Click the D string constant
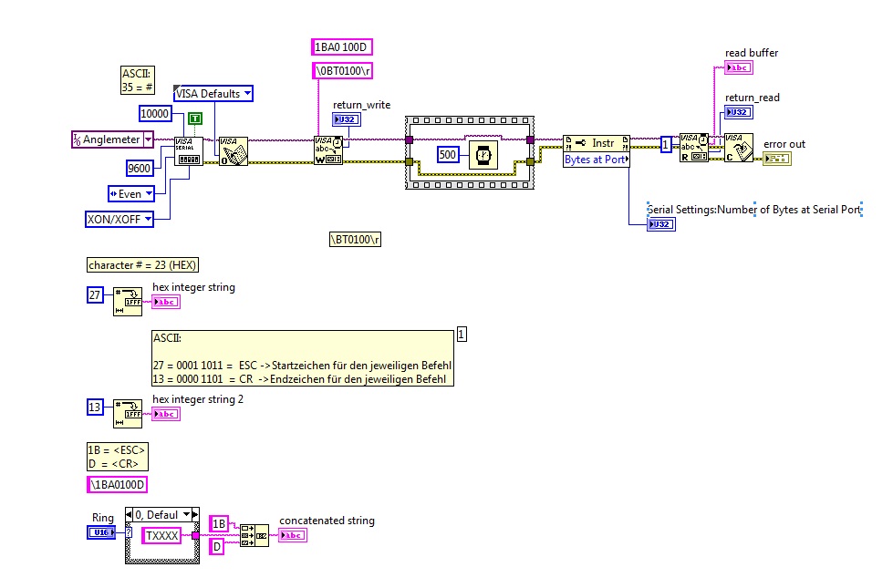Image resolution: width=893 pixels, height=588 pixels. tap(216, 547)
